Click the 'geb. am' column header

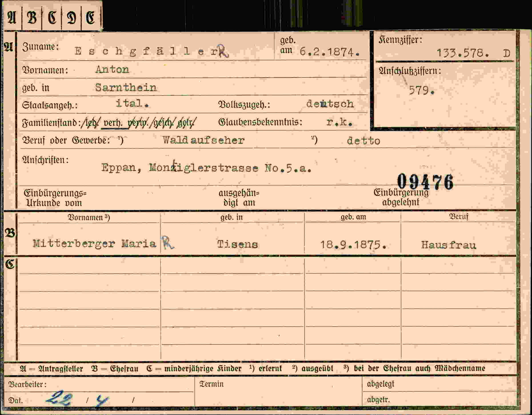[x=353, y=217]
